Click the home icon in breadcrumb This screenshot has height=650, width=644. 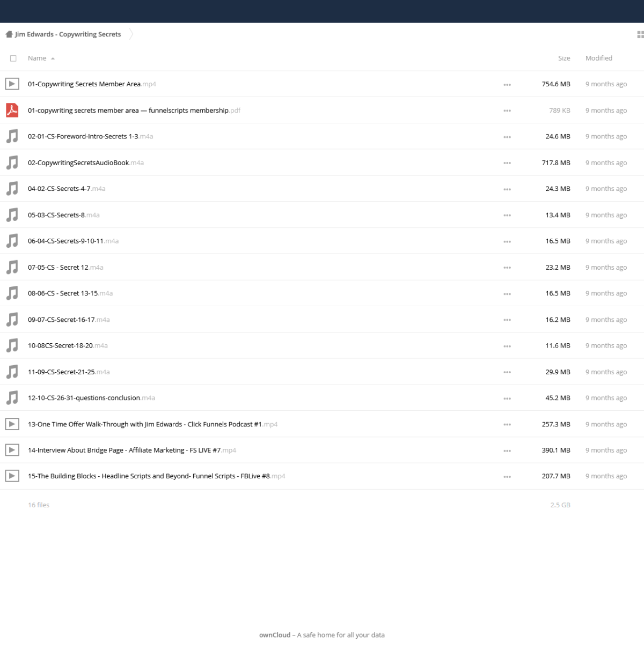click(x=9, y=34)
